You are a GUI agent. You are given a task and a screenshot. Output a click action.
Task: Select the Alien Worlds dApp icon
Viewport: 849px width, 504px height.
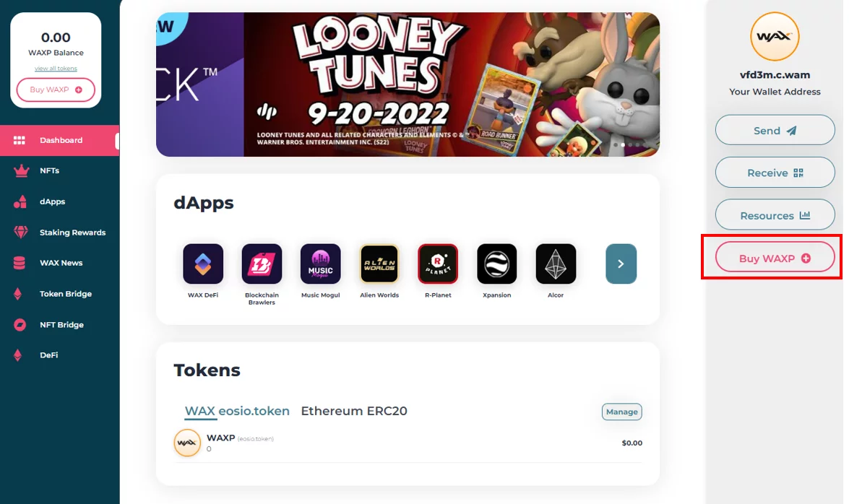coord(379,264)
